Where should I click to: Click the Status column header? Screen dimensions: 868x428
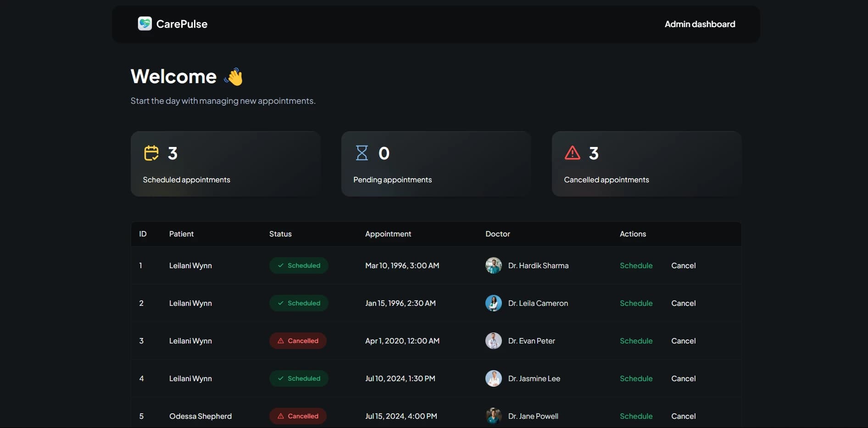280,234
